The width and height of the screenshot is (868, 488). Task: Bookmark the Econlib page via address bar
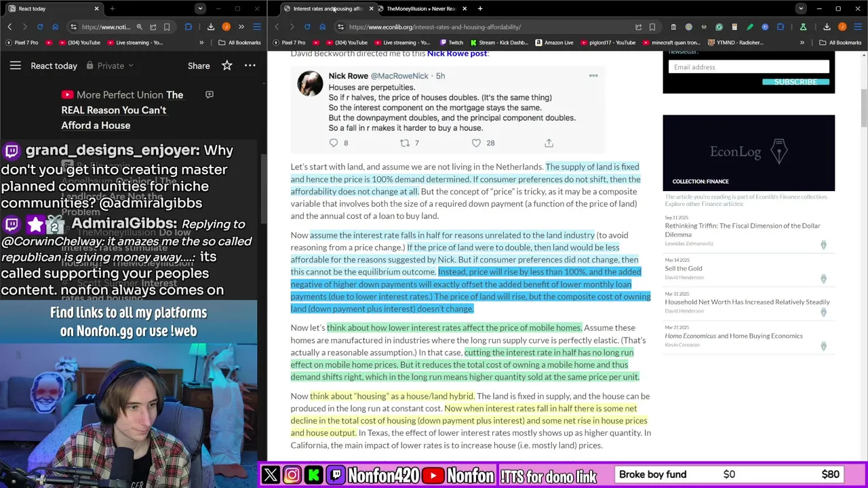(652, 27)
